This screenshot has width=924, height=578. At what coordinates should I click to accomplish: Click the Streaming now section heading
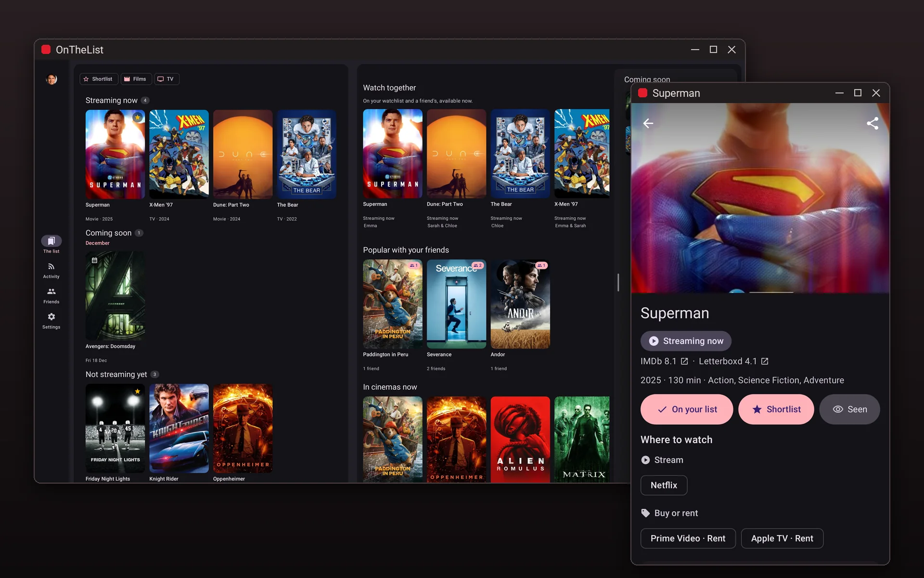tap(112, 100)
